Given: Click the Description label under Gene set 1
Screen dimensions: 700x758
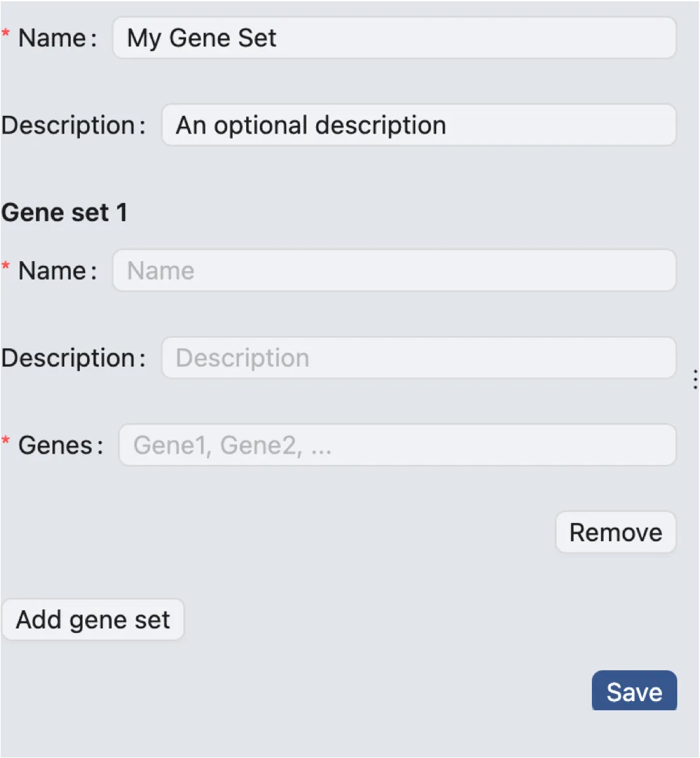Looking at the screenshot, I should pos(68,358).
